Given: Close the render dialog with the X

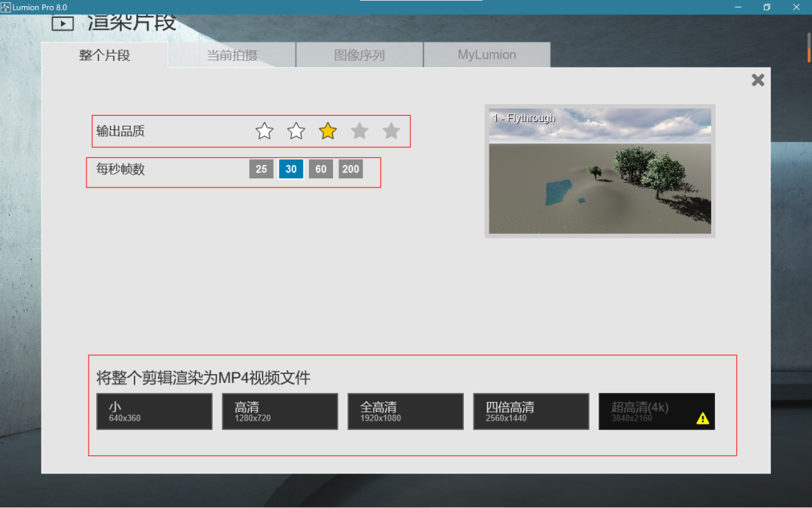Looking at the screenshot, I should click(758, 80).
